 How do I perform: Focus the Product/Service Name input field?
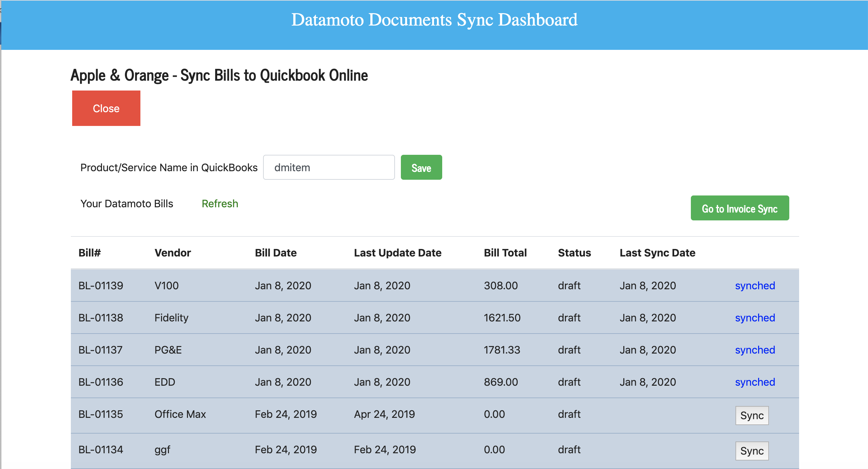point(328,168)
